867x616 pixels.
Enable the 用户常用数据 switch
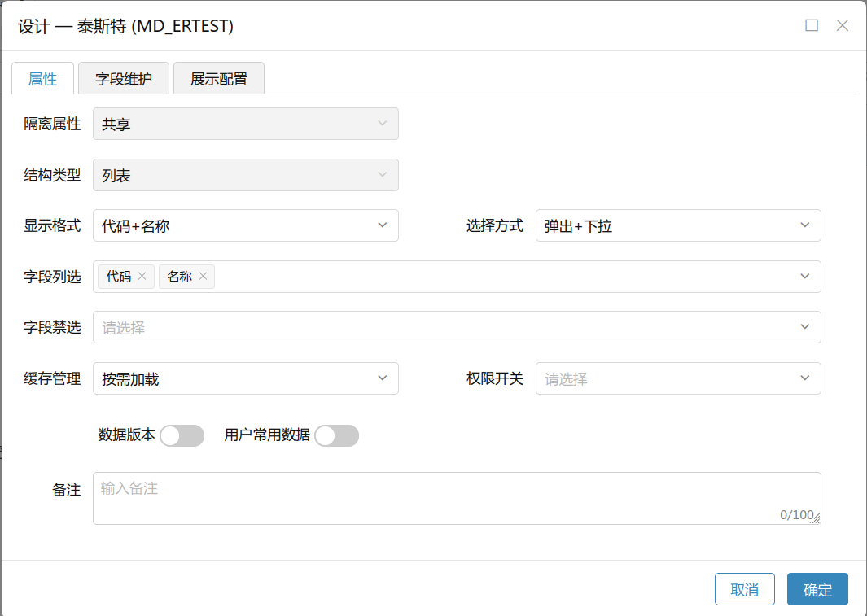(336, 436)
